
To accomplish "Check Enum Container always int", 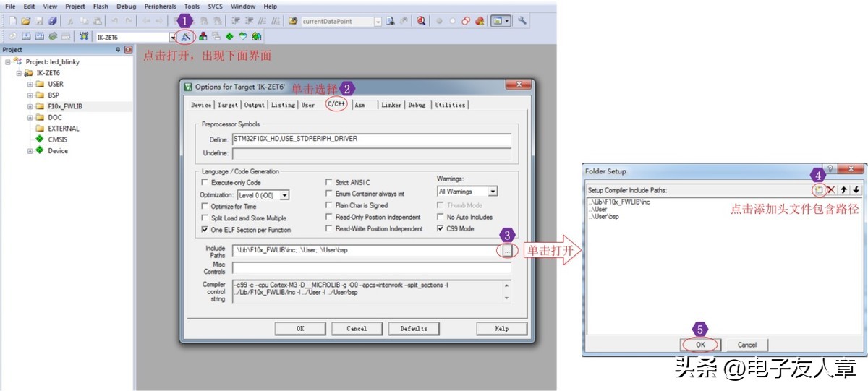I will click(x=329, y=194).
